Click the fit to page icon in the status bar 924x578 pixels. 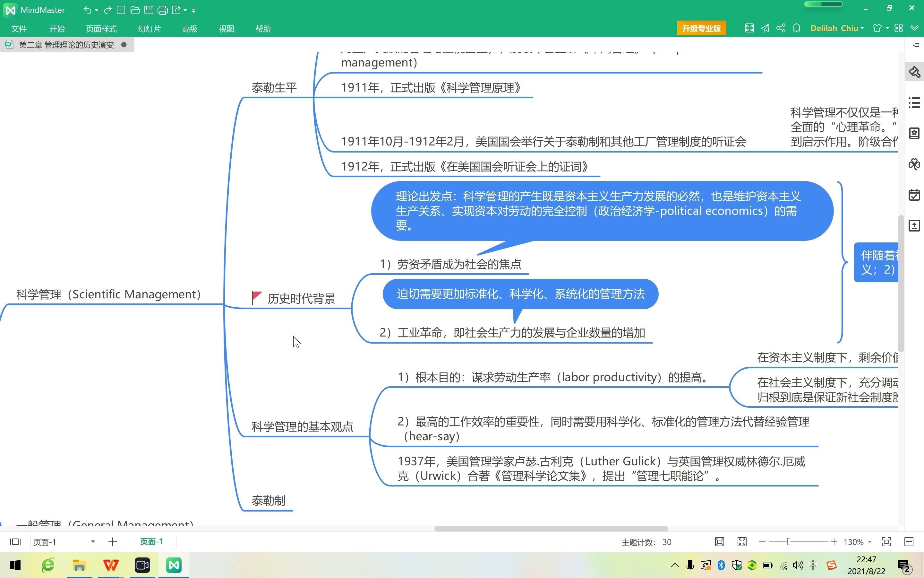click(x=719, y=542)
